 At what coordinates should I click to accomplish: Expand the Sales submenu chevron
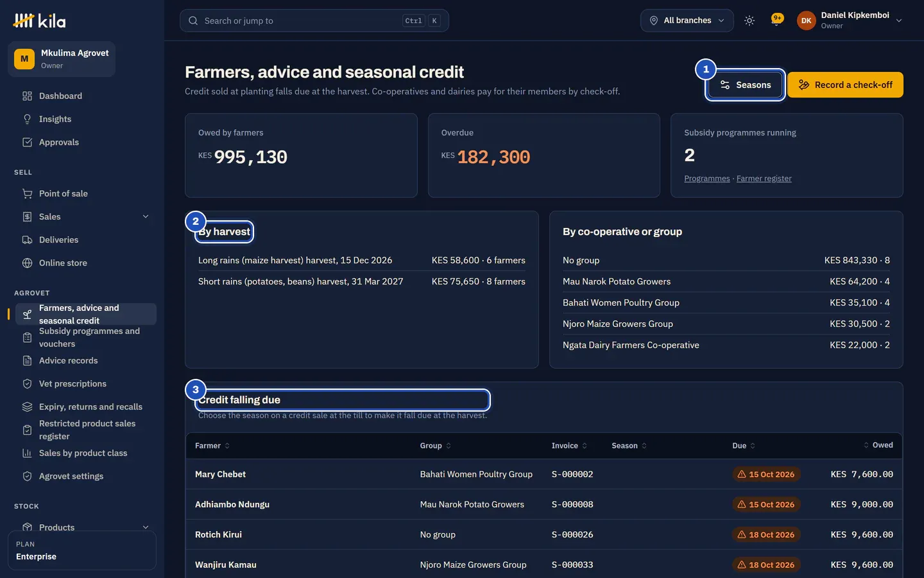point(146,216)
